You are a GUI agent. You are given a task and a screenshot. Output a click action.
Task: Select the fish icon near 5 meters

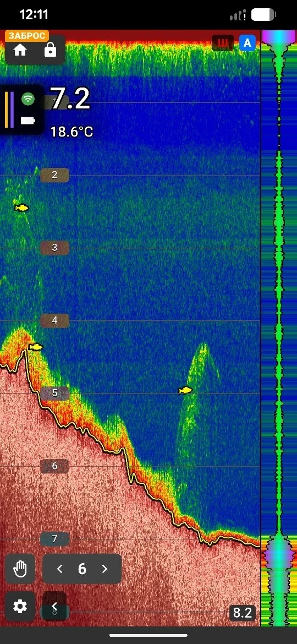185,390
